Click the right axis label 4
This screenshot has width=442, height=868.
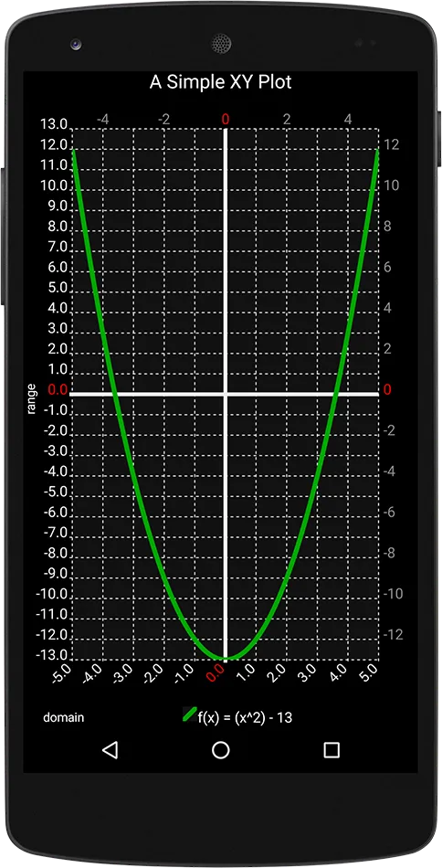click(387, 308)
